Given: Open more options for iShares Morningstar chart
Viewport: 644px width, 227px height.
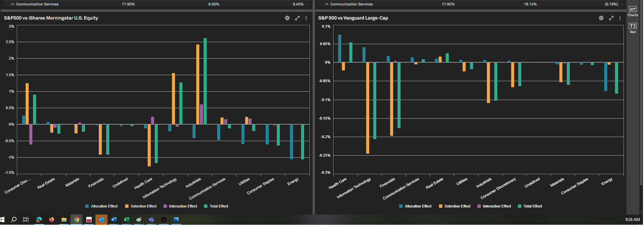Looking at the screenshot, I should tap(306, 18).
